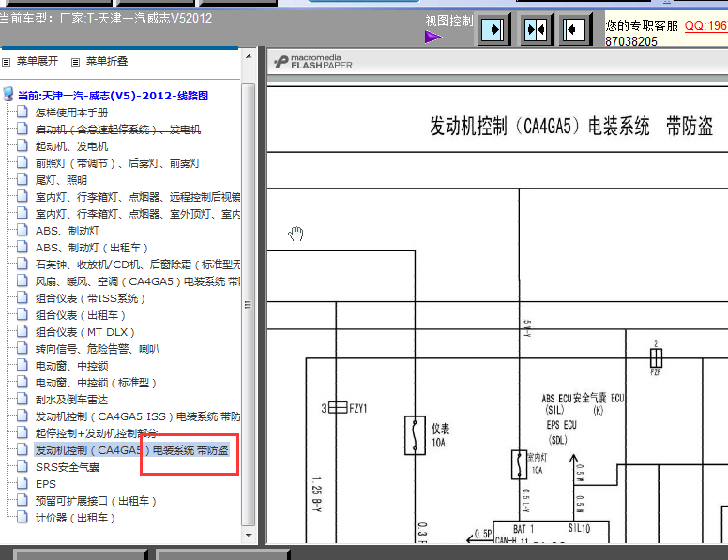Open 刮水及倒车雷达 diagram
The height and width of the screenshot is (560, 728).
[x=71, y=400]
